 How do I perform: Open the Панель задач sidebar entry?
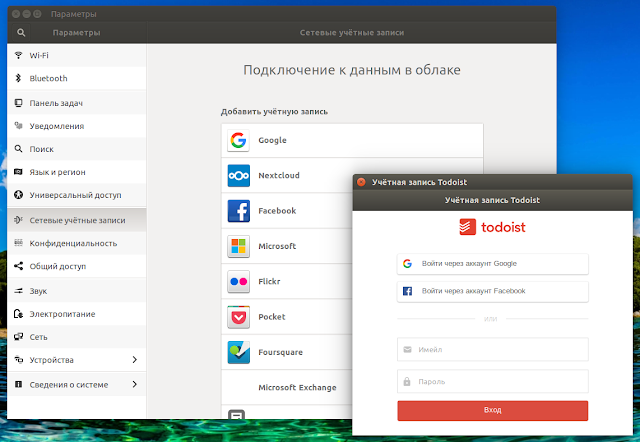click(77, 103)
